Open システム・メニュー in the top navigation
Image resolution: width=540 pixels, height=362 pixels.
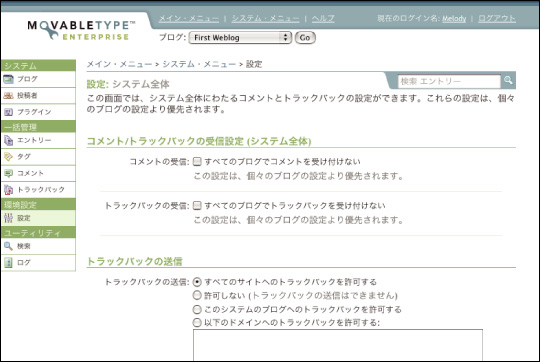coord(266,19)
